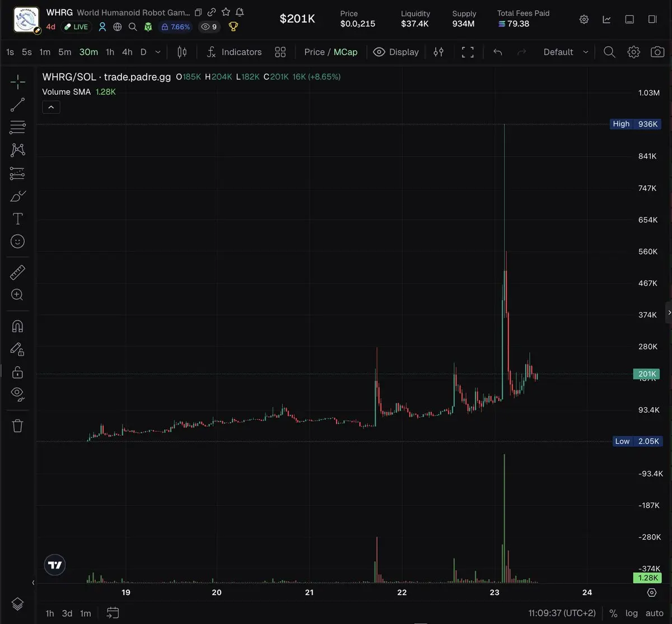Select the trend line drawing tool

[x=17, y=105]
